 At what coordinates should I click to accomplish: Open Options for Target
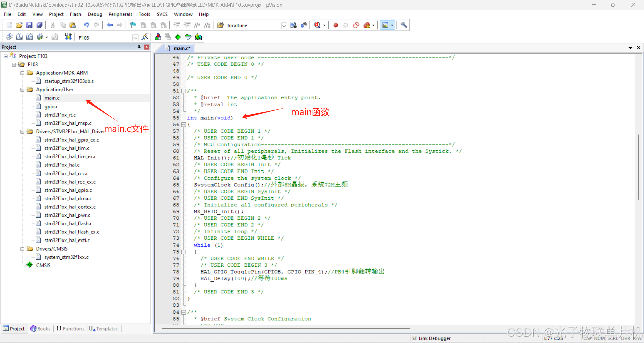coord(145,37)
